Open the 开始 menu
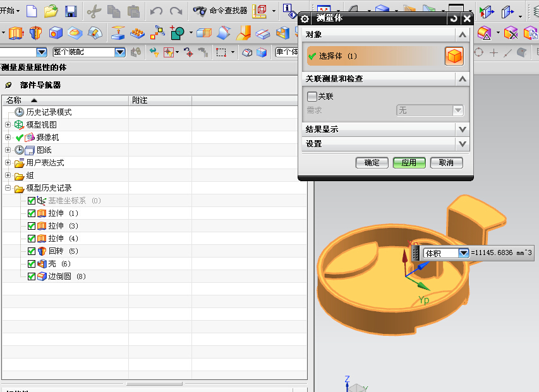Screen dimensions: 539x392 click(x=10, y=11)
